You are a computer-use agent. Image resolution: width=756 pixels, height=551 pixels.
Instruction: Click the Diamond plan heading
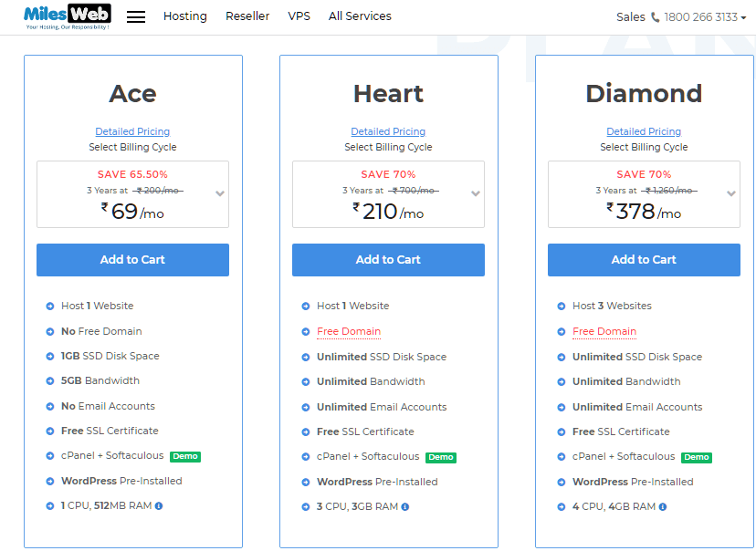644,93
